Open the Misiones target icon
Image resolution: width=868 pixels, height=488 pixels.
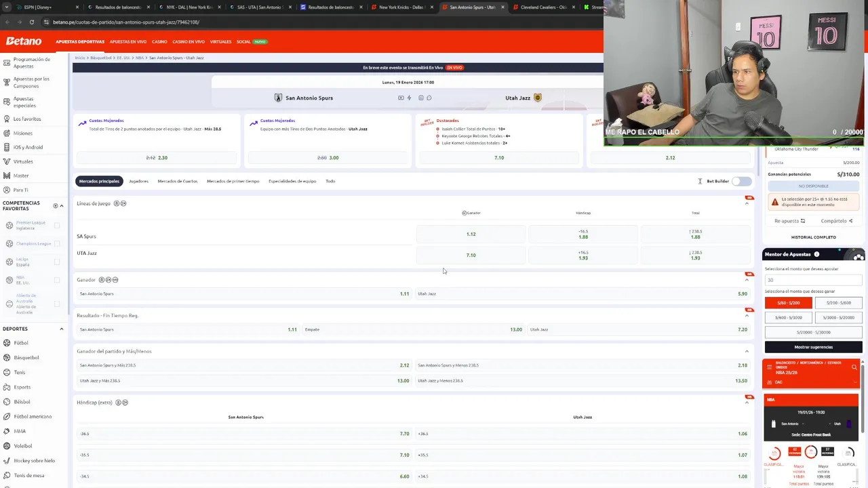6,133
